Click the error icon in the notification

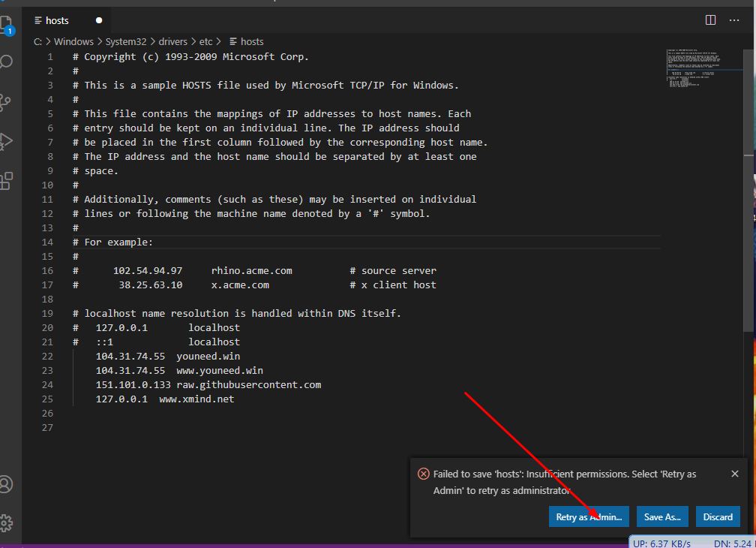pos(423,474)
